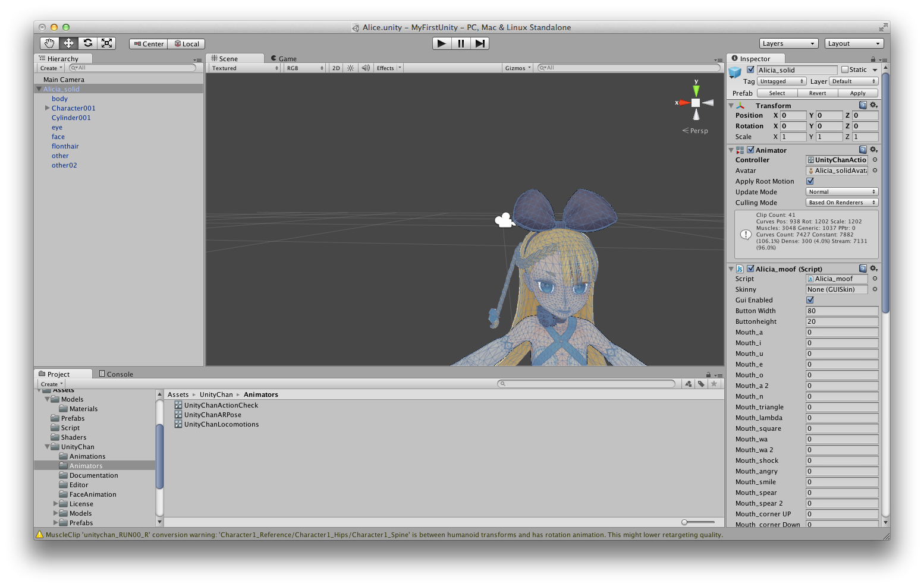Open the Transform component help icon
The height and width of the screenshot is (587, 924).
pyautogui.click(x=863, y=105)
